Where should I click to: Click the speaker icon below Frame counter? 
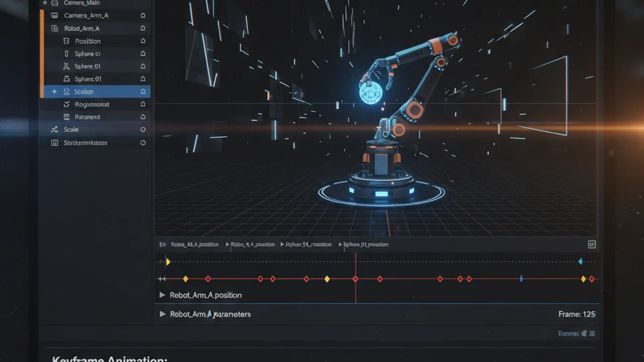pos(584,333)
